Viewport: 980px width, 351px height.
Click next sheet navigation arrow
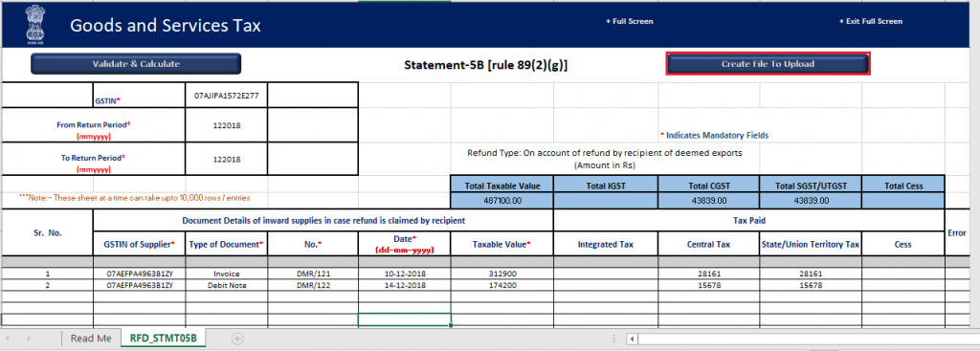pos(30,339)
